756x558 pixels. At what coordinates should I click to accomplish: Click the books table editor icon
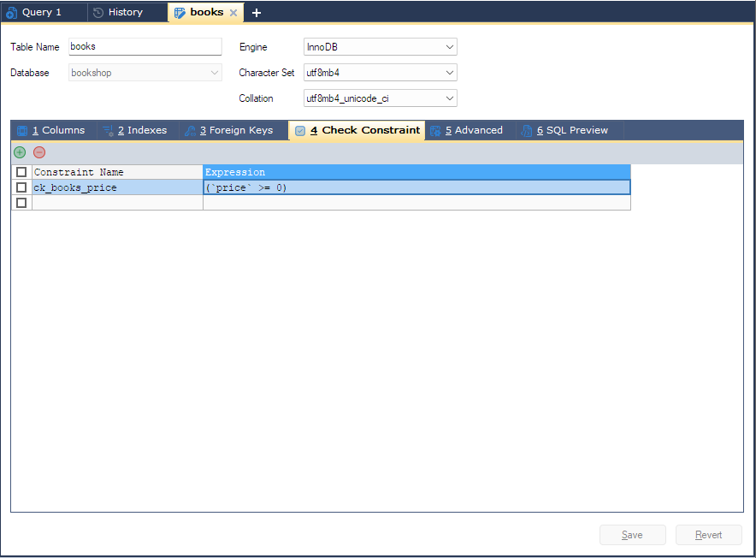point(180,13)
